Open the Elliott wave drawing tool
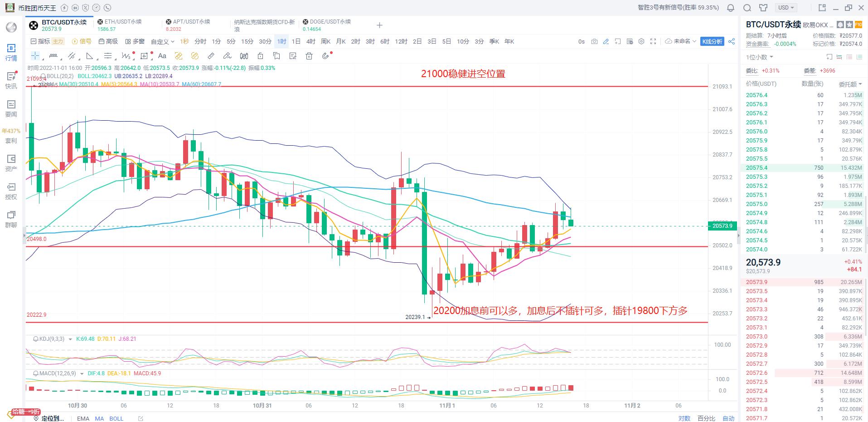Image resolution: width=868 pixels, height=422 pixels. click(126, 56)
